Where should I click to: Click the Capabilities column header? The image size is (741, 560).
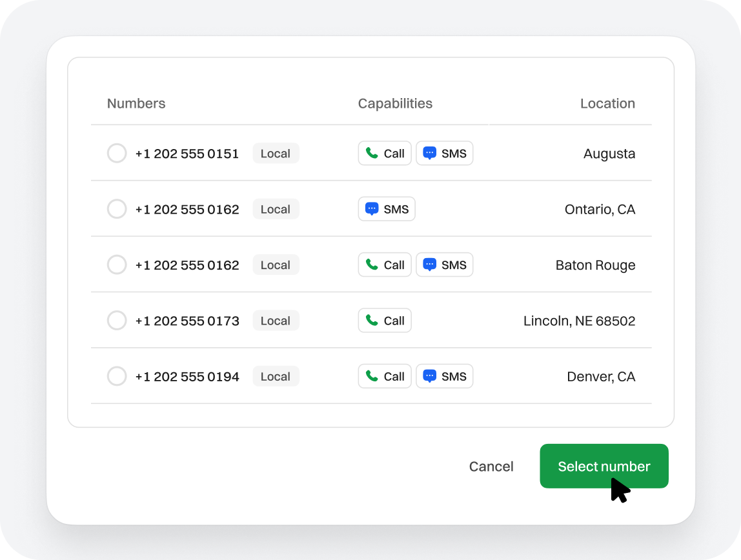[395, 104]
